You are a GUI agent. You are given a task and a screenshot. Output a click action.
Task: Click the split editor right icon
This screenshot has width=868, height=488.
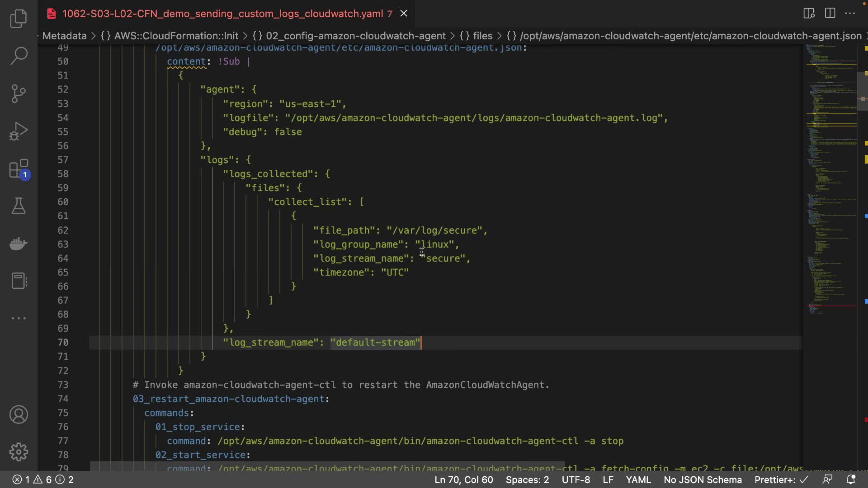tap(830, 13)
